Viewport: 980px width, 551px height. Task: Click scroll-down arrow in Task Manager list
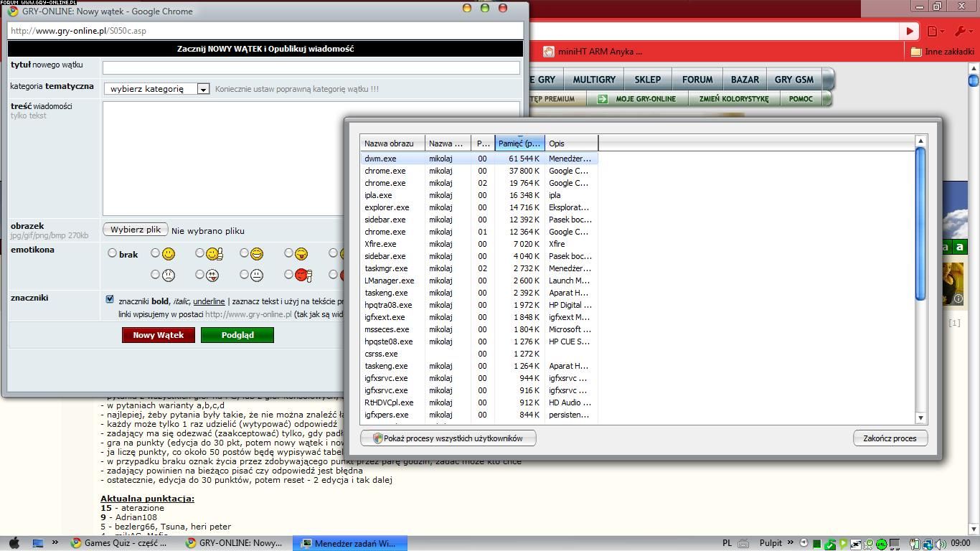(x=920, y=418)
